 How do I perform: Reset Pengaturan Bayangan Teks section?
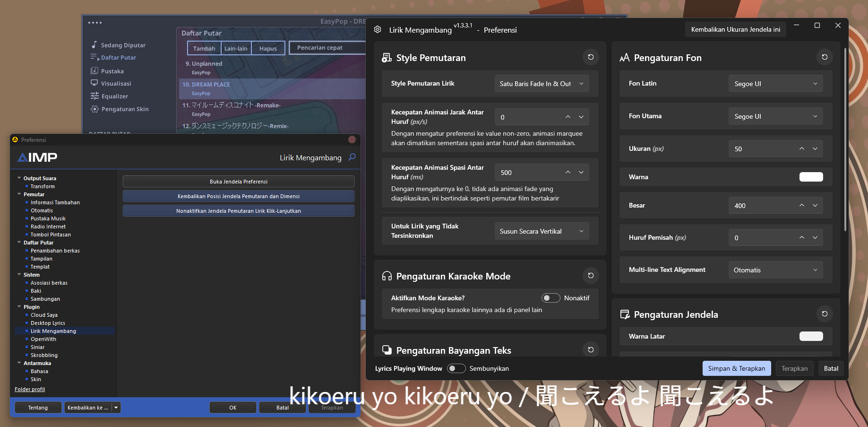[591, 350]
